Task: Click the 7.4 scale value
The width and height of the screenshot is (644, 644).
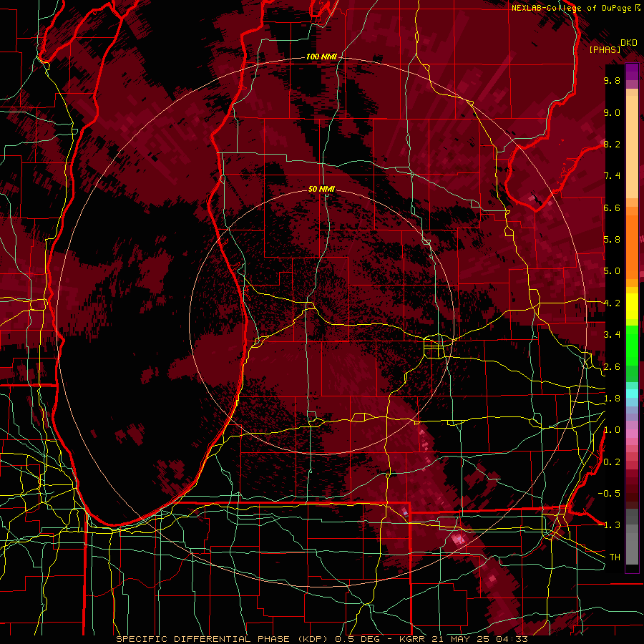Action: point(612,176)
